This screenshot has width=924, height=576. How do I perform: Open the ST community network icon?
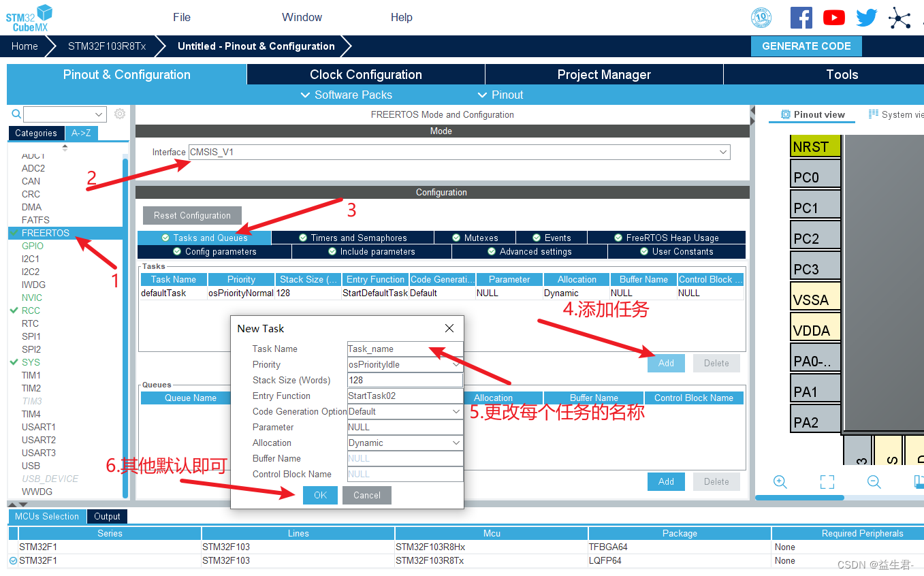coord(899,18)
